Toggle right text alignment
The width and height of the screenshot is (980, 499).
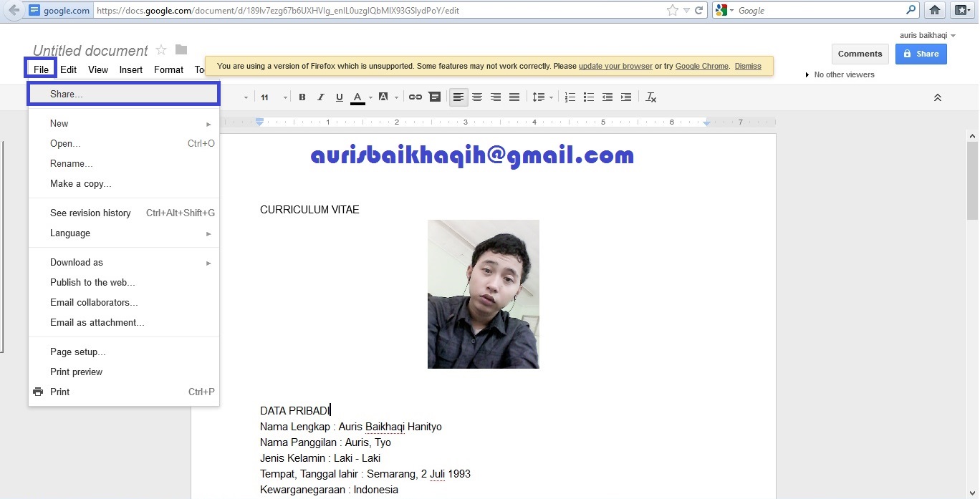tap(496, 97)
